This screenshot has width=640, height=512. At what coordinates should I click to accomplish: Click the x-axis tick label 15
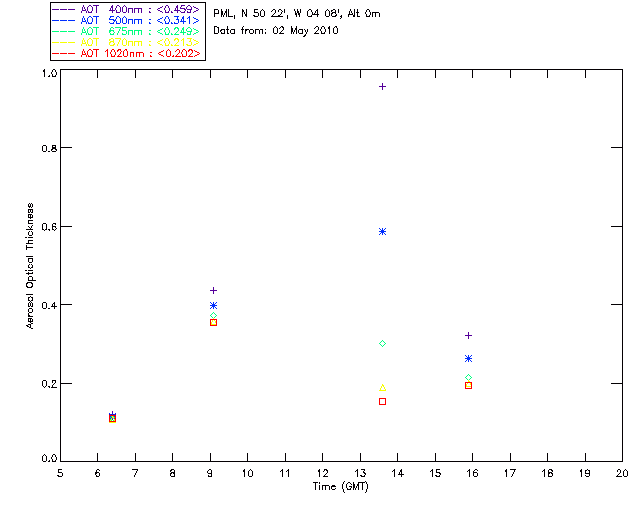pos(435,473)
